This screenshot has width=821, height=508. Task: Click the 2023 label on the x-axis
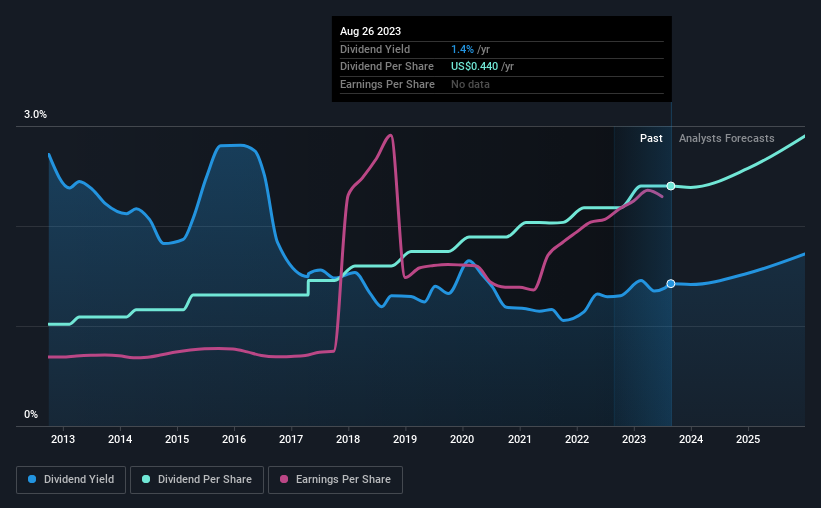pos(634,439)
